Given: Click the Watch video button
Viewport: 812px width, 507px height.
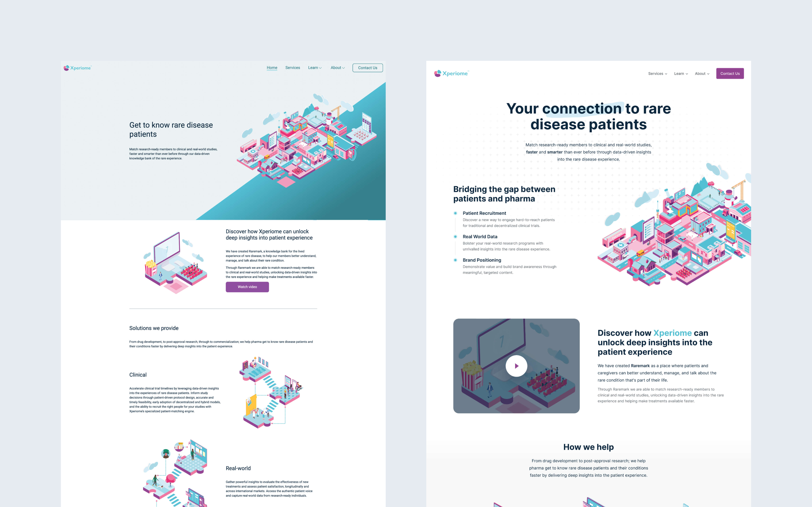Looking at the screenshot, I should (x=247, y=287).
